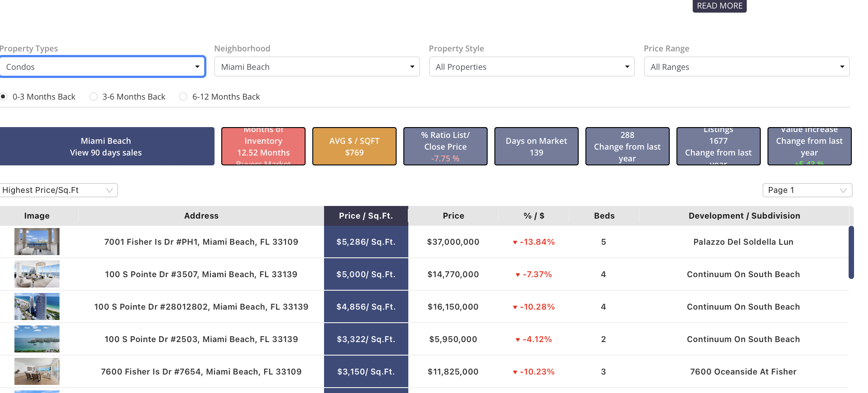Open thumbnail for 100 S Pointe Dr #3507
The image size is (868, 393).
[x=37, y=274]
